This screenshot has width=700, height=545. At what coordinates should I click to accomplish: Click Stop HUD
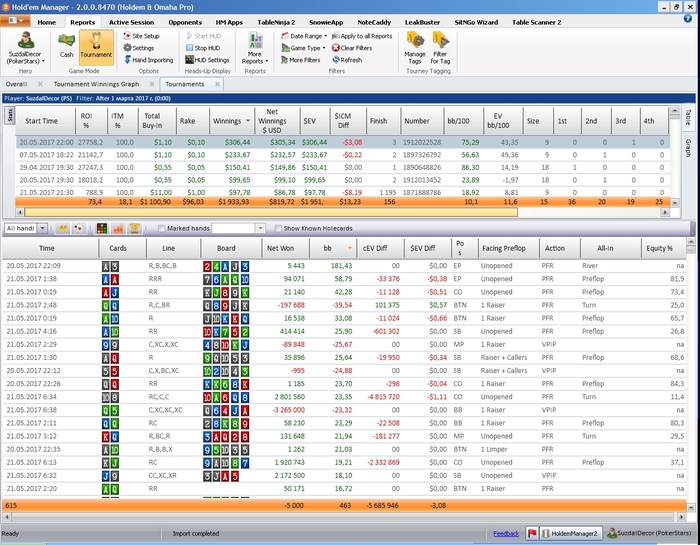coord(203,48)
